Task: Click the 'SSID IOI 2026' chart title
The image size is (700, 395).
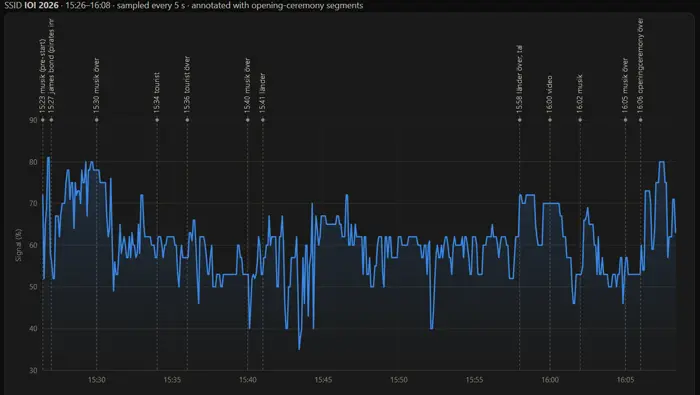Action: (31, 5)
